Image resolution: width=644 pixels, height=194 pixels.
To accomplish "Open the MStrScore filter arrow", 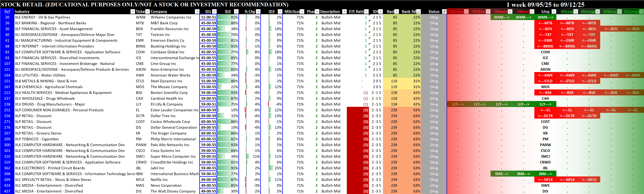I will click(x=302, y=11).
